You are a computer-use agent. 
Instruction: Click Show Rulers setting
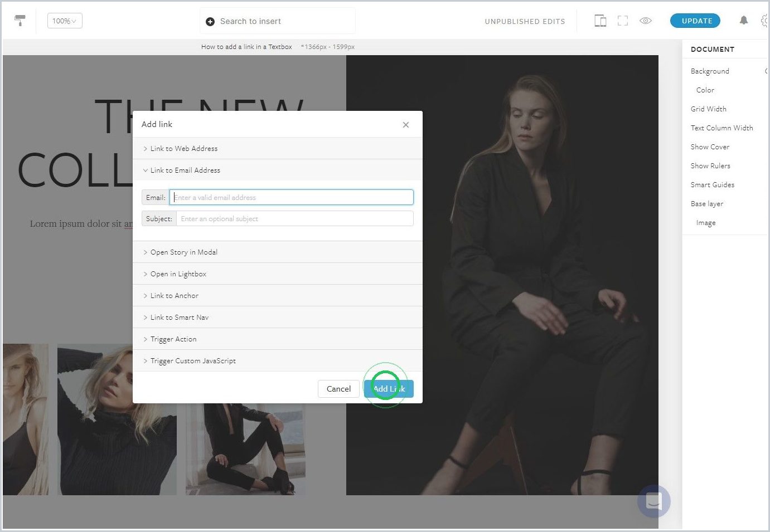(x=710, y=166)
